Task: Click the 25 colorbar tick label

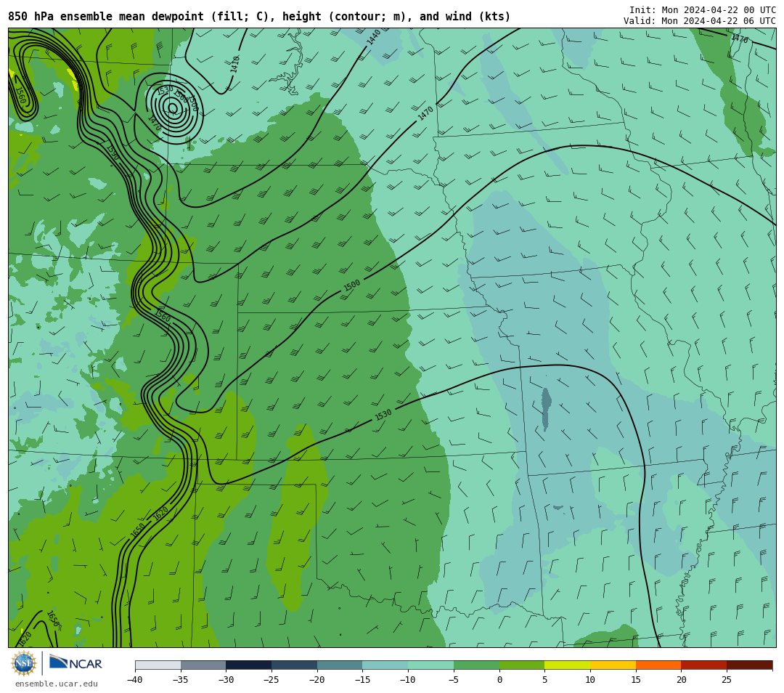Action: [727, 679]
